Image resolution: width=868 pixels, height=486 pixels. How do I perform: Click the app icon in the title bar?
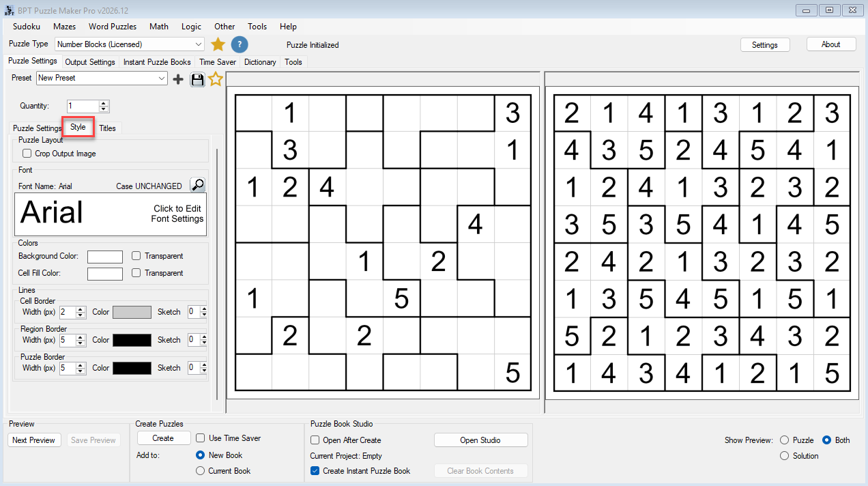coord(8,10)
